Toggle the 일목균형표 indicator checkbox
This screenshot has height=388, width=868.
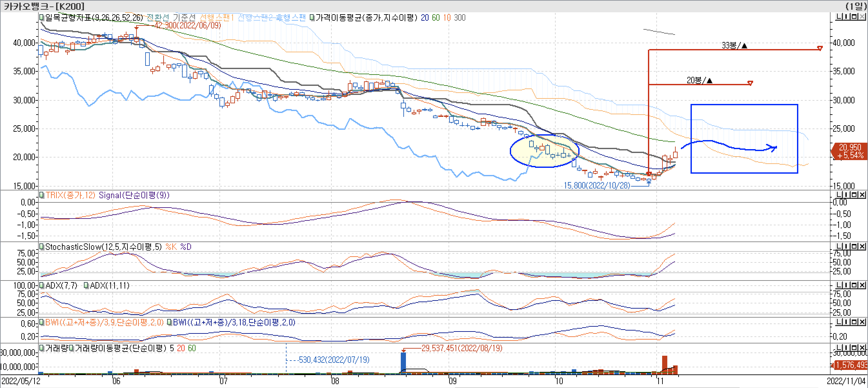tap(42, 17)
